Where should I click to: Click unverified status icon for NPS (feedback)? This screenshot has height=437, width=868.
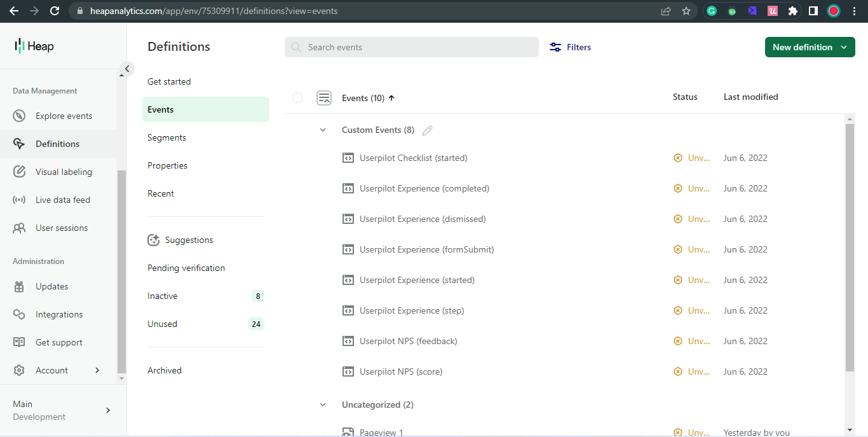678,341
